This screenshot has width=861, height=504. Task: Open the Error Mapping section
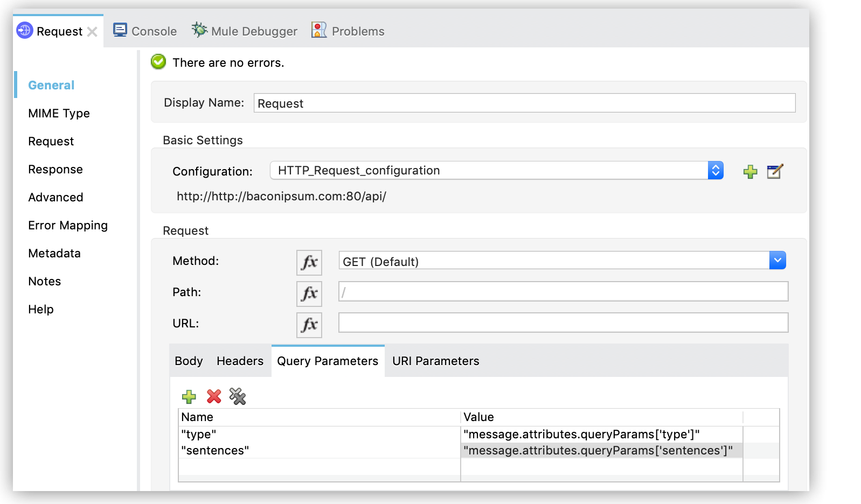68,225
